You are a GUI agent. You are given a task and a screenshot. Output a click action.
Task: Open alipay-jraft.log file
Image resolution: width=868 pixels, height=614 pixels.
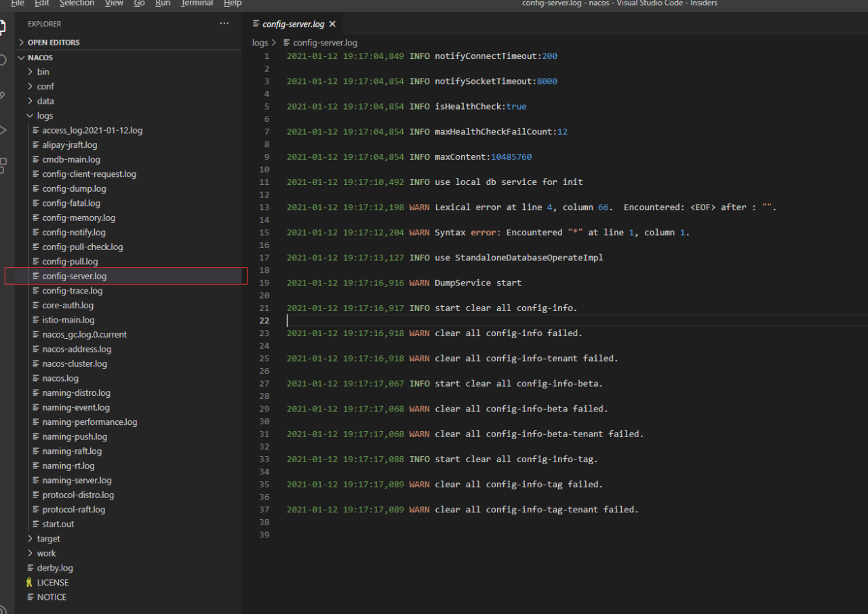70,145
